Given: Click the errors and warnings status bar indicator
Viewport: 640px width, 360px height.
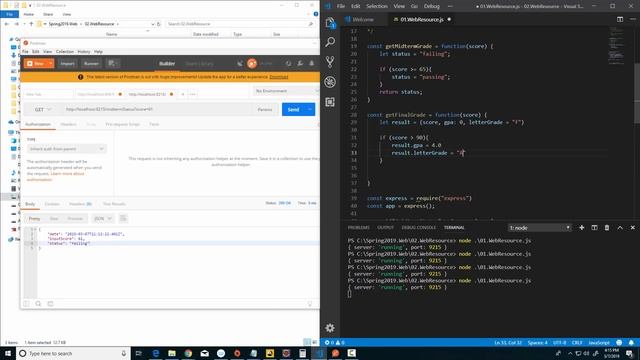Looking at the screenshot, I should coord(335,342).
